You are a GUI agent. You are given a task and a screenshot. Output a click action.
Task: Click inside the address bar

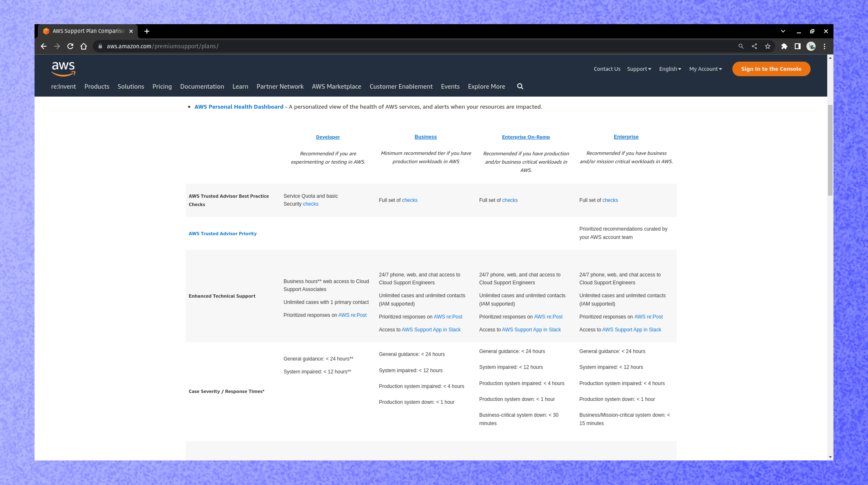click(x=236, y=46)
